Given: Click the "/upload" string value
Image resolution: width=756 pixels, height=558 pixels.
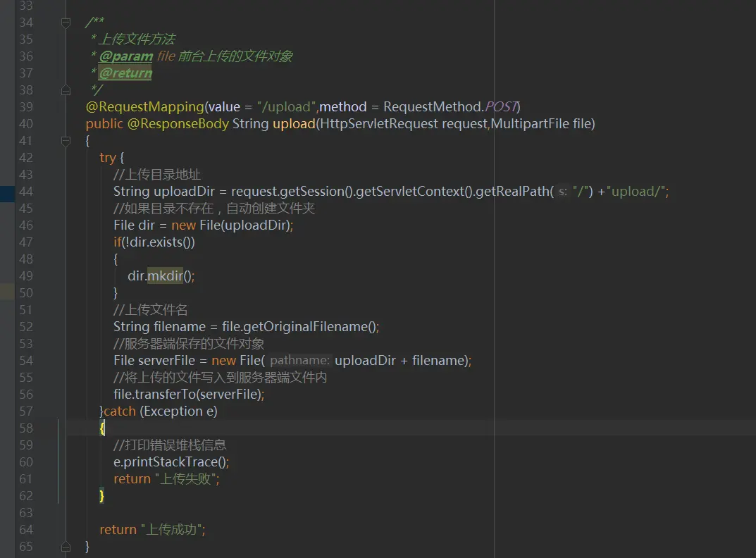Looking at the screenshot, I should coord(286,107).
